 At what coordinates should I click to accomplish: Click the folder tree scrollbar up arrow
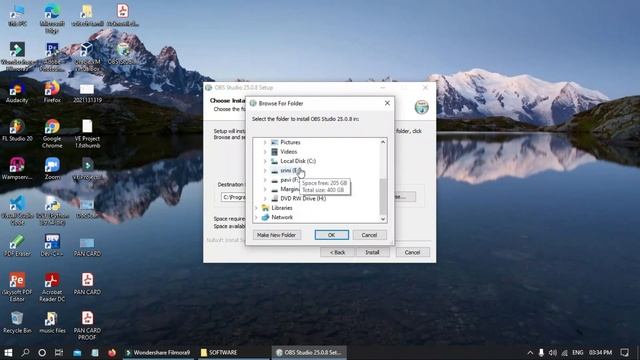383,142
